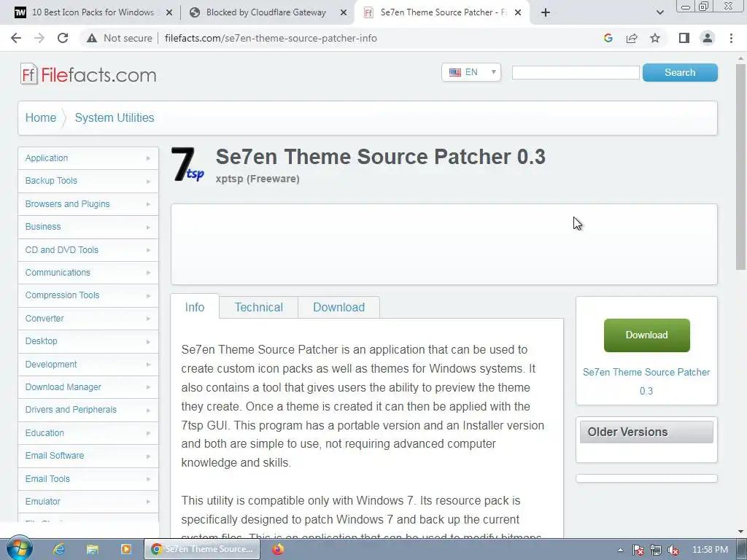This screenshot has width=747, height=560.
Task: Open Chrome's three-dot menu
Action: point(731,38)
